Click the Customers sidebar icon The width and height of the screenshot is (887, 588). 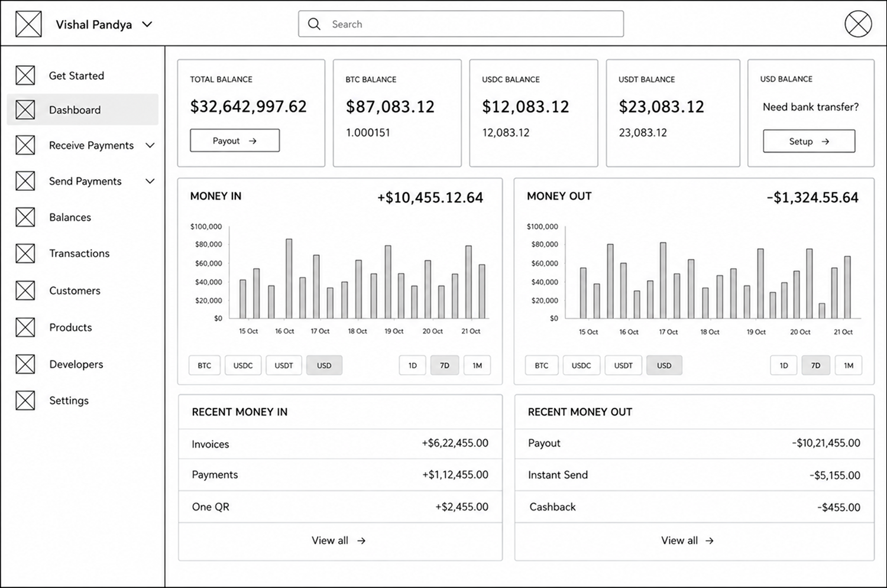[x=25, y=291]
